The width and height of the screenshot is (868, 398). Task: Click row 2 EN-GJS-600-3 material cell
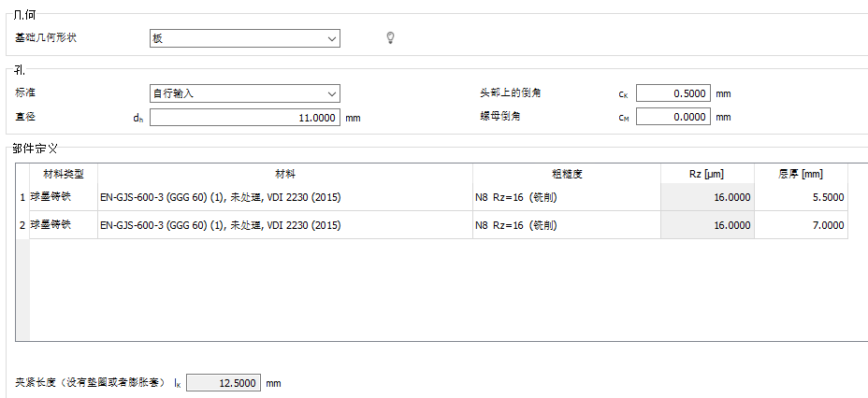(x=284, y=225)
